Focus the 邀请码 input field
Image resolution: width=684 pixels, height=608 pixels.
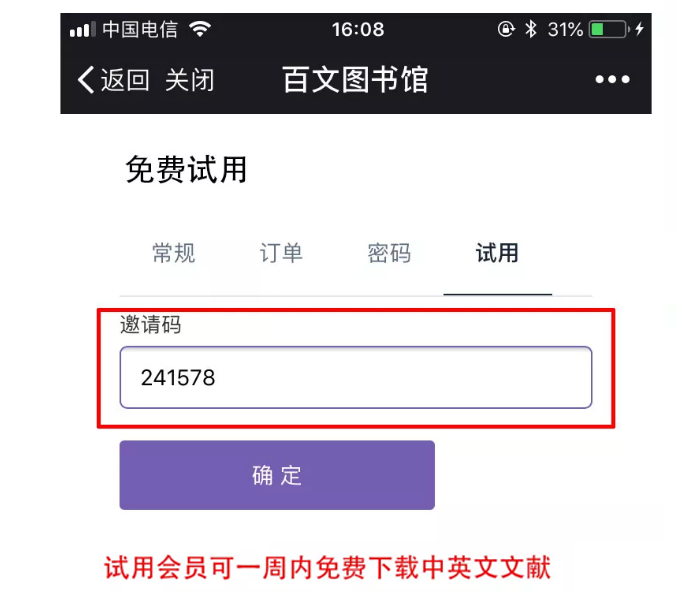356,378
